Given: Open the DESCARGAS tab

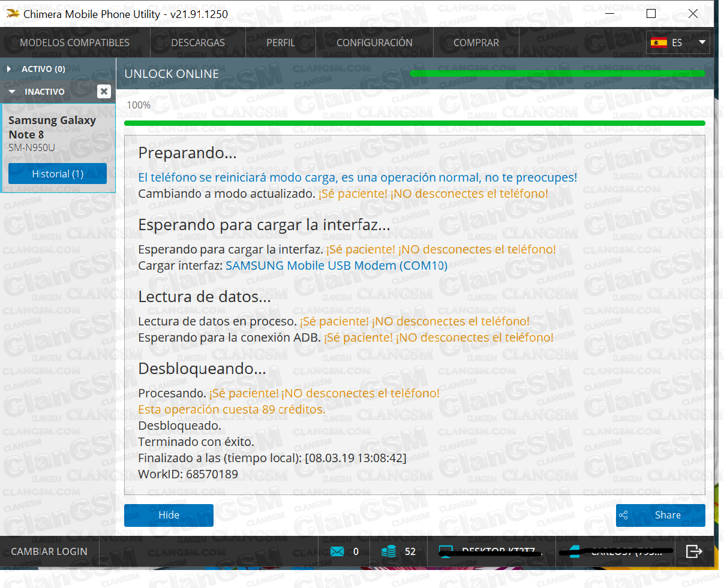Looking at the screenshot, I should [x=198, y=43].
